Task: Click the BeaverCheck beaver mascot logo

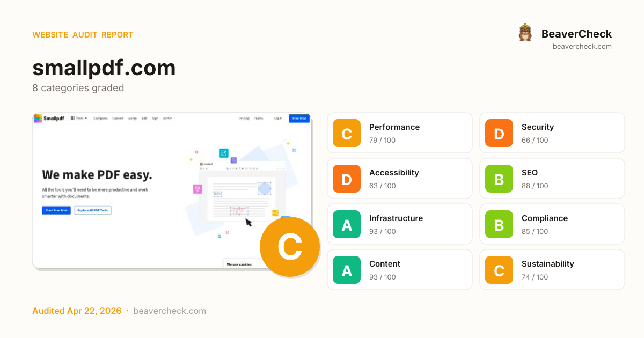Action: pos(525,33)
